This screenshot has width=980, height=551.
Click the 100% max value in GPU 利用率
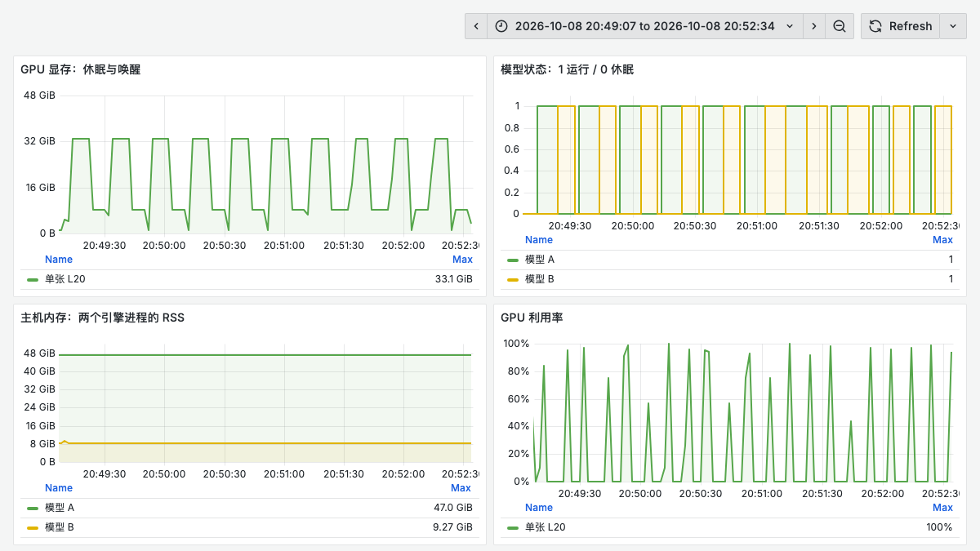point(939,527)
